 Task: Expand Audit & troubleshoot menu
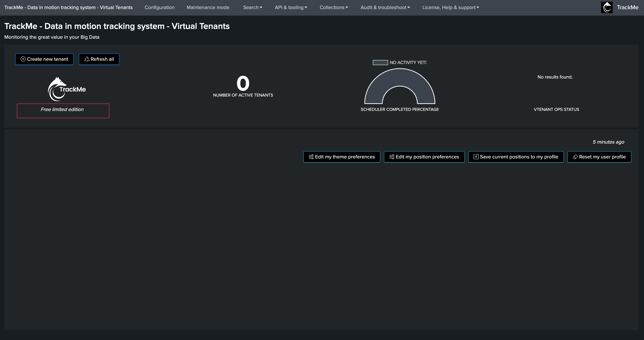pos(385,7)
